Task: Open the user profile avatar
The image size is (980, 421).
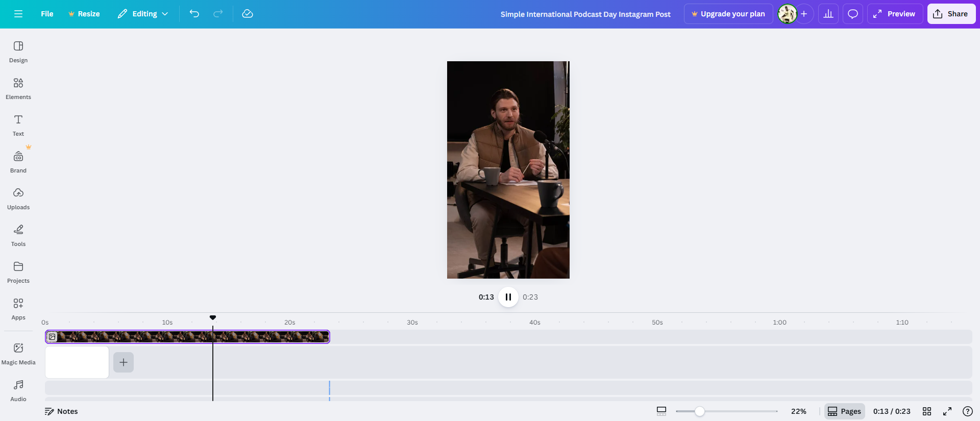Action: (787, 14)
